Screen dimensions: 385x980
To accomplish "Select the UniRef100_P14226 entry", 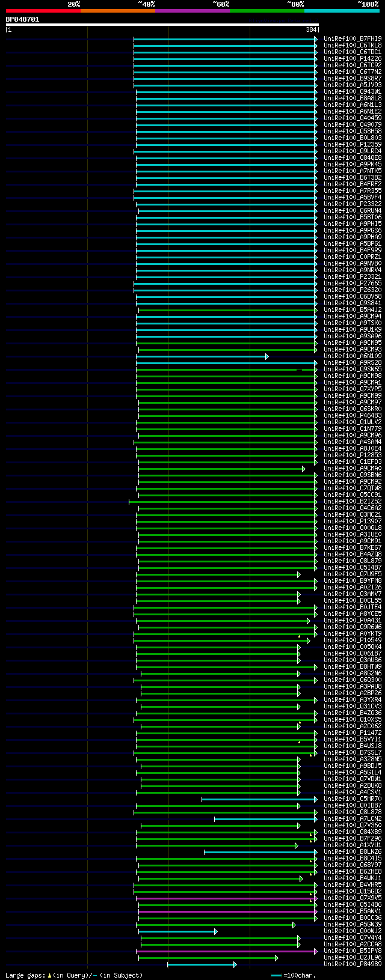I will point(353,58).
